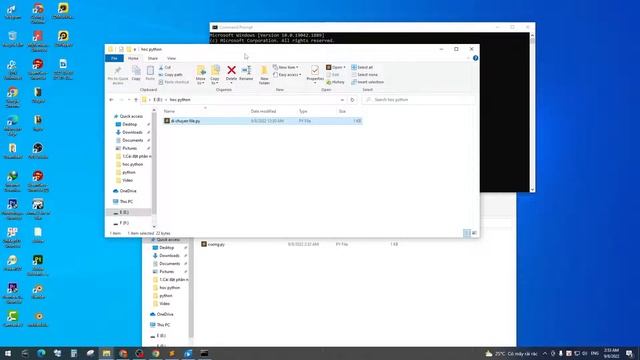Switch to Large icons view in status bar
Image resolution: width=640 pixels, height=360 pixels.
point(474,233)
